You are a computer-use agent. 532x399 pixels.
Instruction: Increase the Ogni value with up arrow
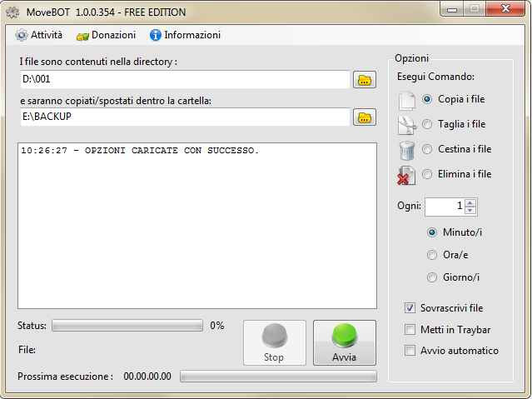[470, 203]
